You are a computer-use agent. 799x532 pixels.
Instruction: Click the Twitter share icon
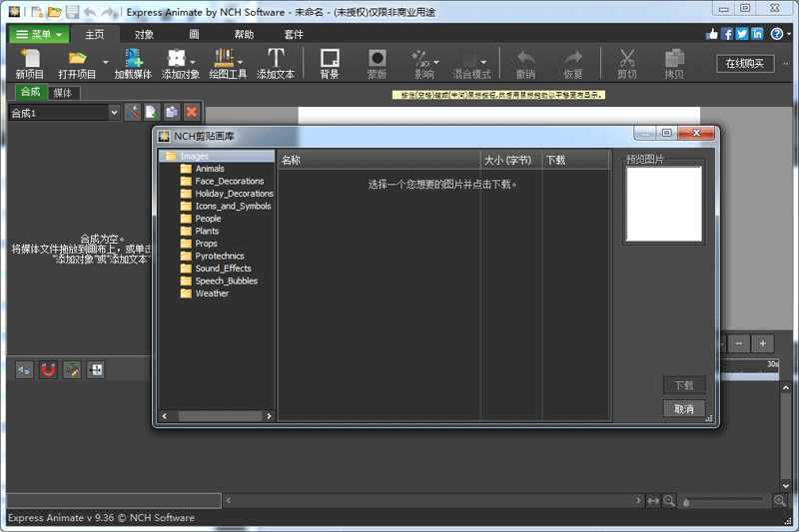click(x=742, y=34)
